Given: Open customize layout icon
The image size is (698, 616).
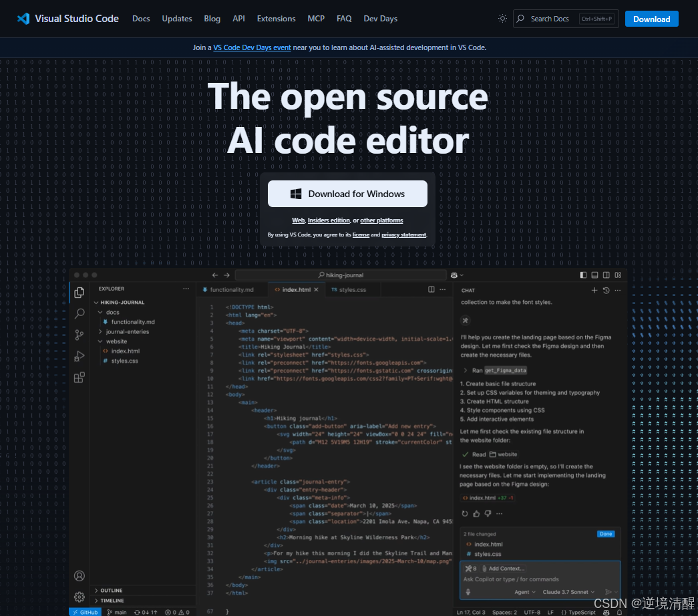Looking at the screenshot, I should coord(618,275).
